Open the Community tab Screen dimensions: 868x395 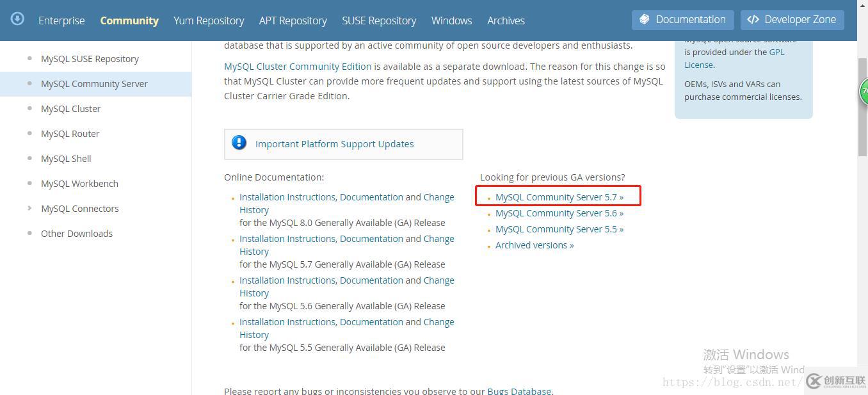point(129,20)
